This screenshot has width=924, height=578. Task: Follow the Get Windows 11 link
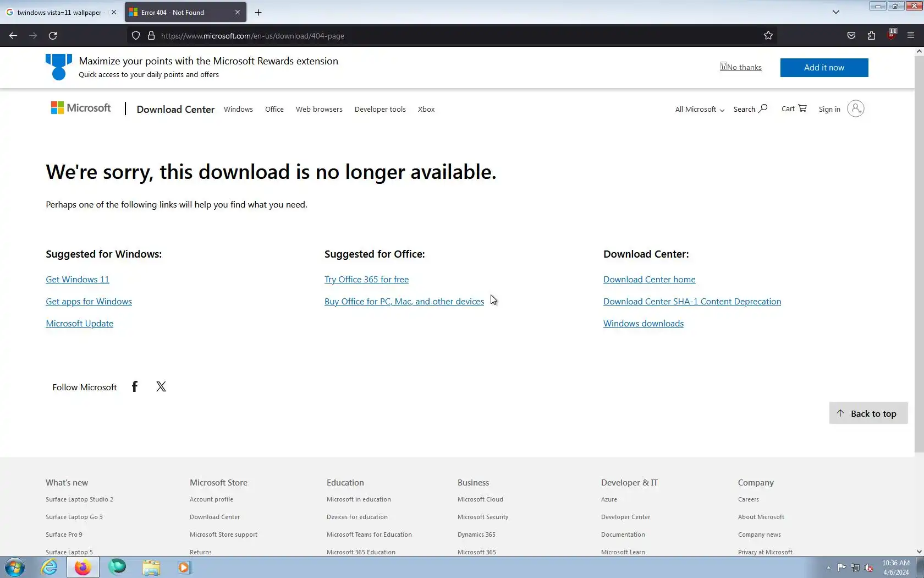point(78,279)
